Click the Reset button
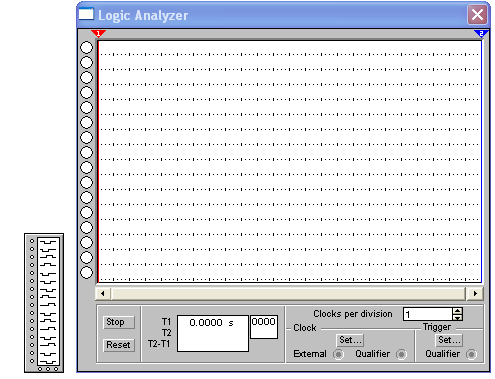This screenshot has width=495, height=379. 118,345
